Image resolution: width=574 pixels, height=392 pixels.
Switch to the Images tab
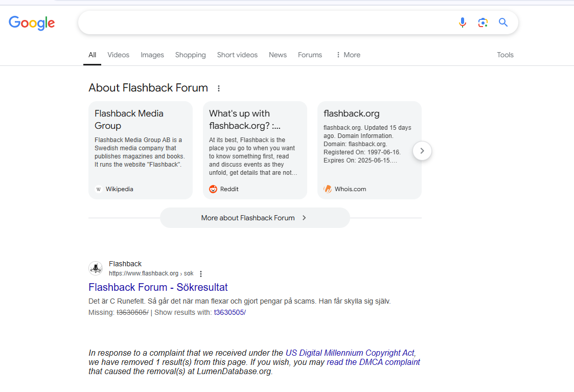pos(152,55)
